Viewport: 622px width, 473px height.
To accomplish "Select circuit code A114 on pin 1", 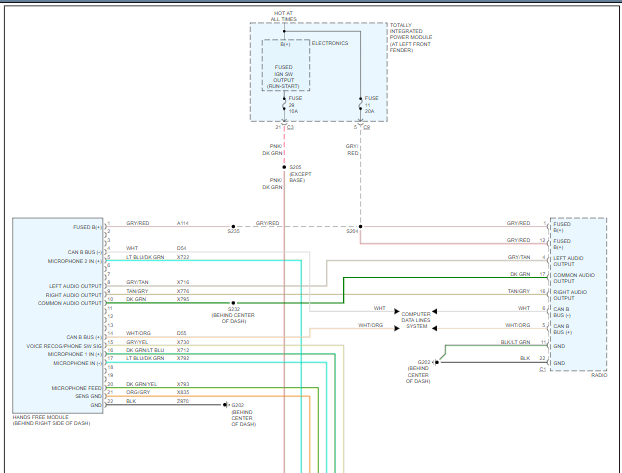I will pos(183,223).
